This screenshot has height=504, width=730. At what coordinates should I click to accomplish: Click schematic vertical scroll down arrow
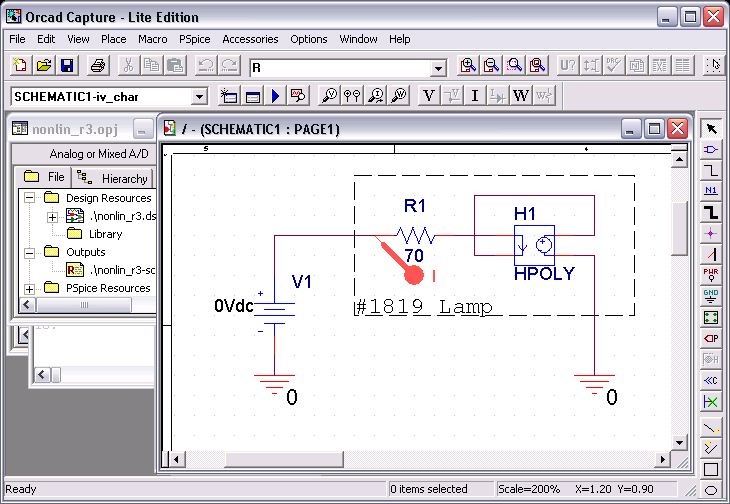coord(679,443)
